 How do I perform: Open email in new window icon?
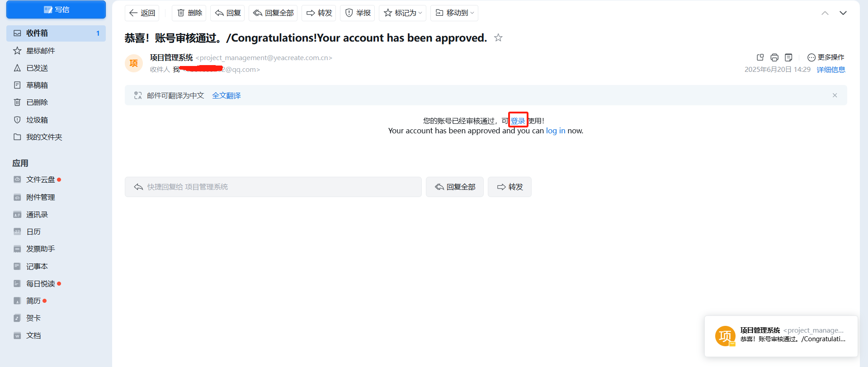tap(760, 57)
